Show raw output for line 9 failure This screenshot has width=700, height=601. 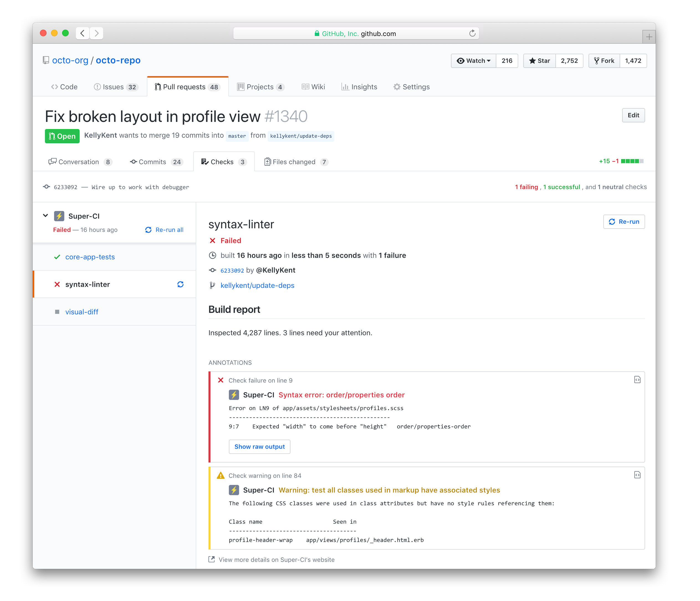(x=259, y=447)
